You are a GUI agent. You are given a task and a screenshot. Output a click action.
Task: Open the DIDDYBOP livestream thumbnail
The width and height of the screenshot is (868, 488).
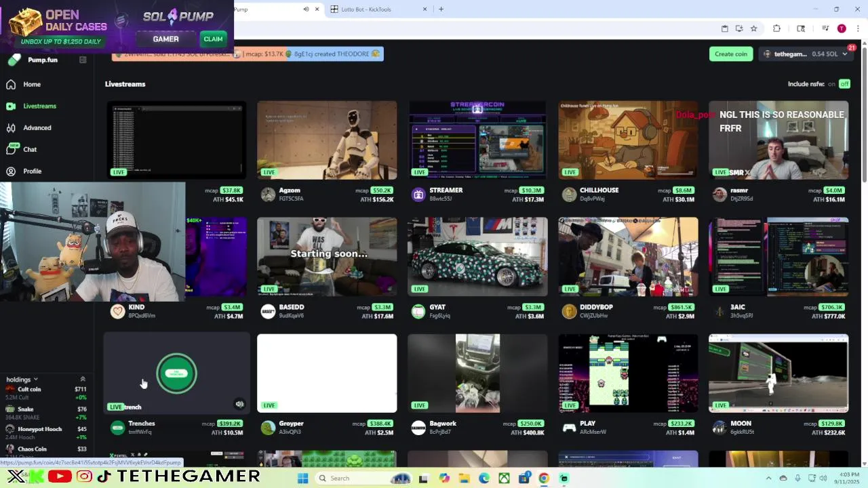click(x=628, y=257)
